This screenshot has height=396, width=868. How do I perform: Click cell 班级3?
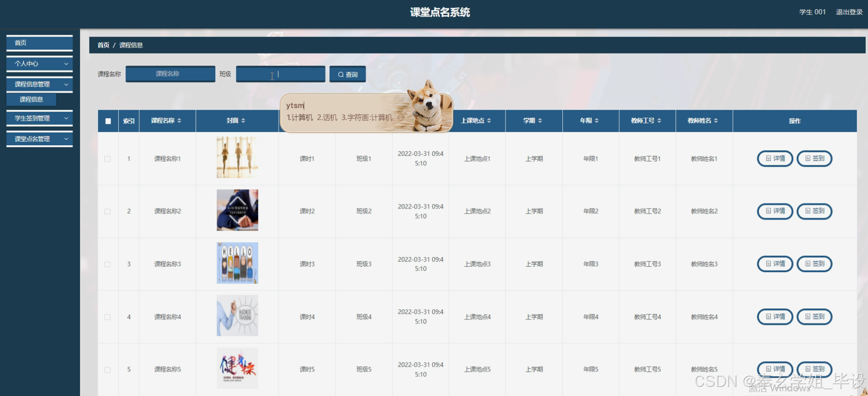click(364, 264)
